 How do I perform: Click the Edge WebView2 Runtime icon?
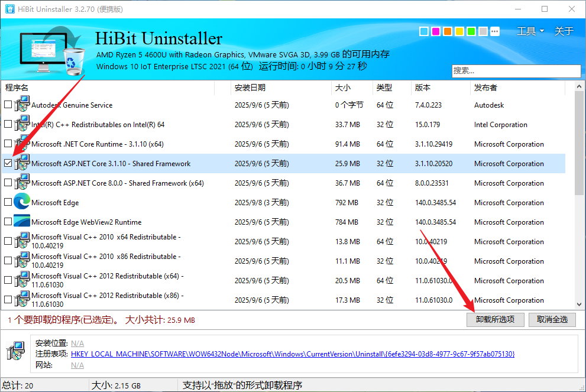click(x=22, y=221)
